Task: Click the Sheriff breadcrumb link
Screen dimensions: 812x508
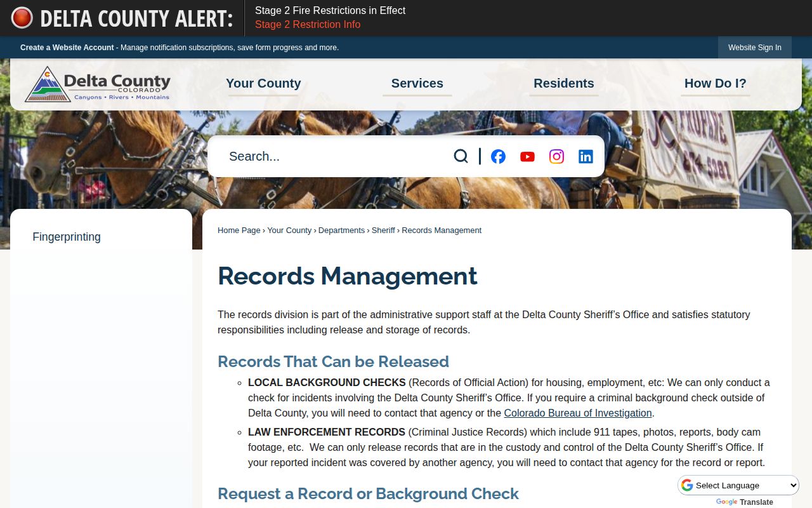Action: click(383, 231)
